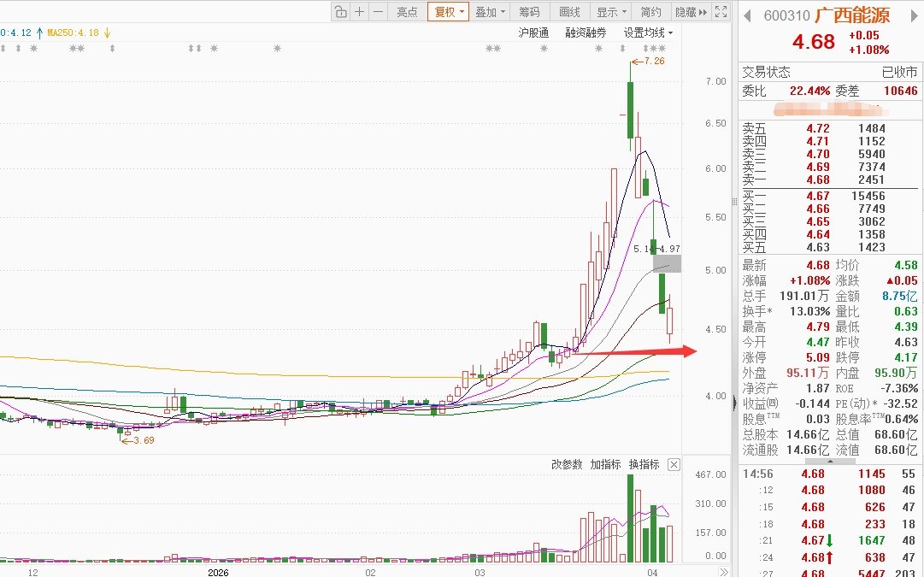Zoom in chart with plus icon
Image resolution: width=924 pixels, height=577 pixels.
(360, 12)
